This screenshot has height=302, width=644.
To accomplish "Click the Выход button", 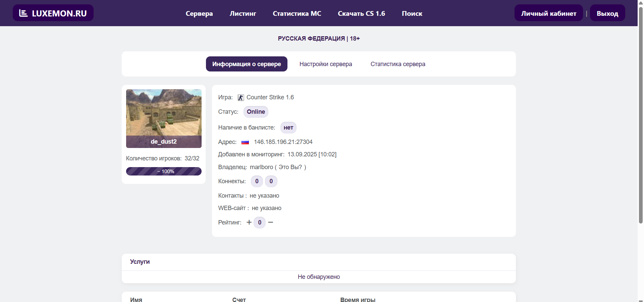I will pos(607,13).
